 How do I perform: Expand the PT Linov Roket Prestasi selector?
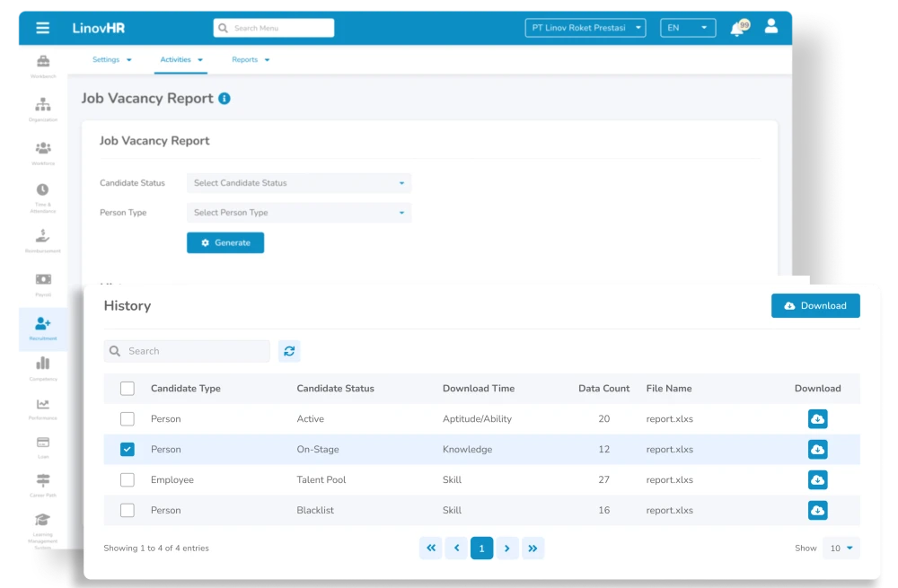[585, 28]
